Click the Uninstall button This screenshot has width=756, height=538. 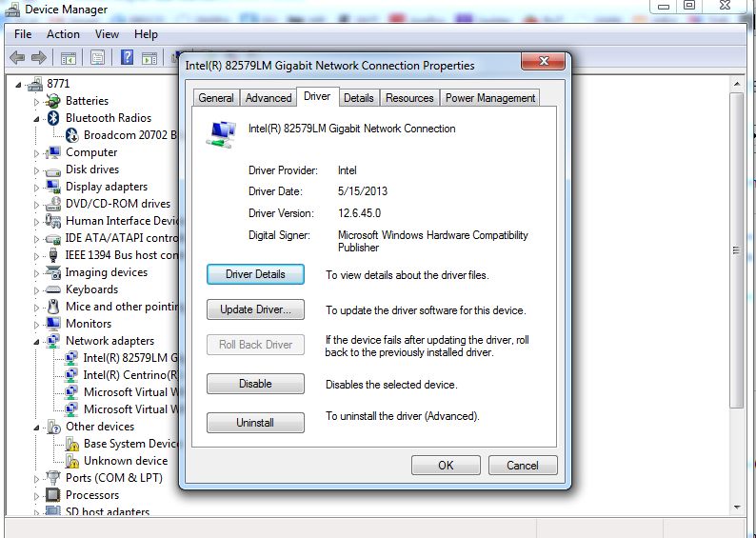(x=255, y=423)
